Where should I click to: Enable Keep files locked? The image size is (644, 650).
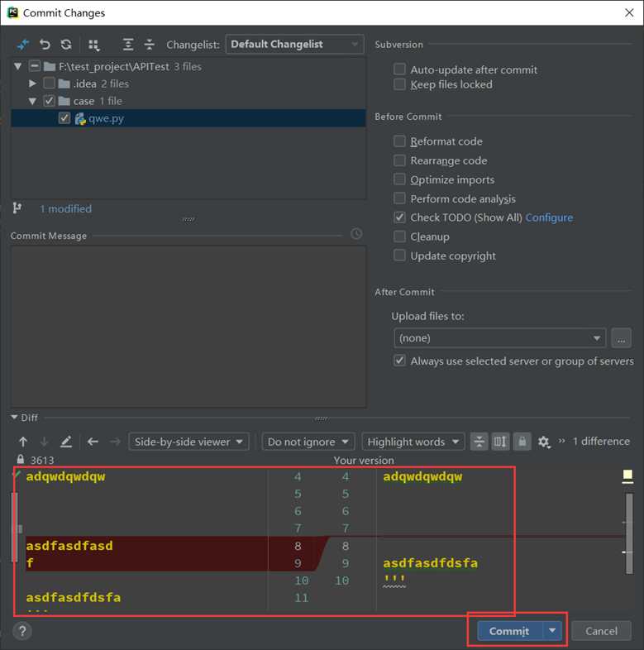click(399, 84)
